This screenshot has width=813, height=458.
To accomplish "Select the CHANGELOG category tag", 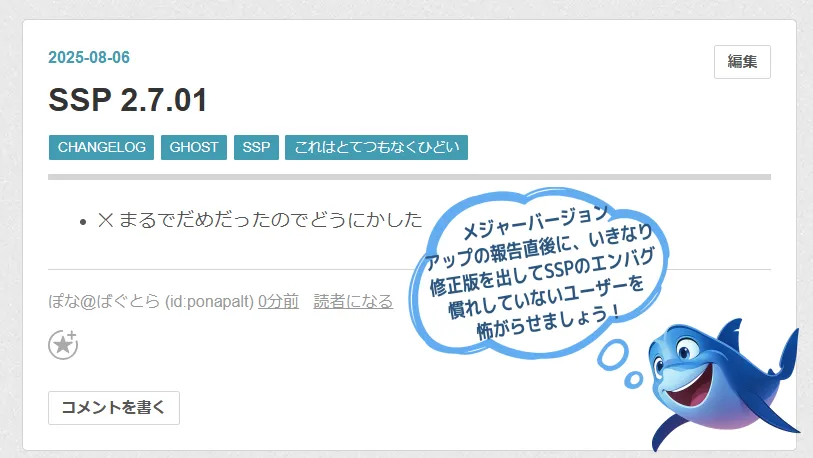I will click(101, 147).
